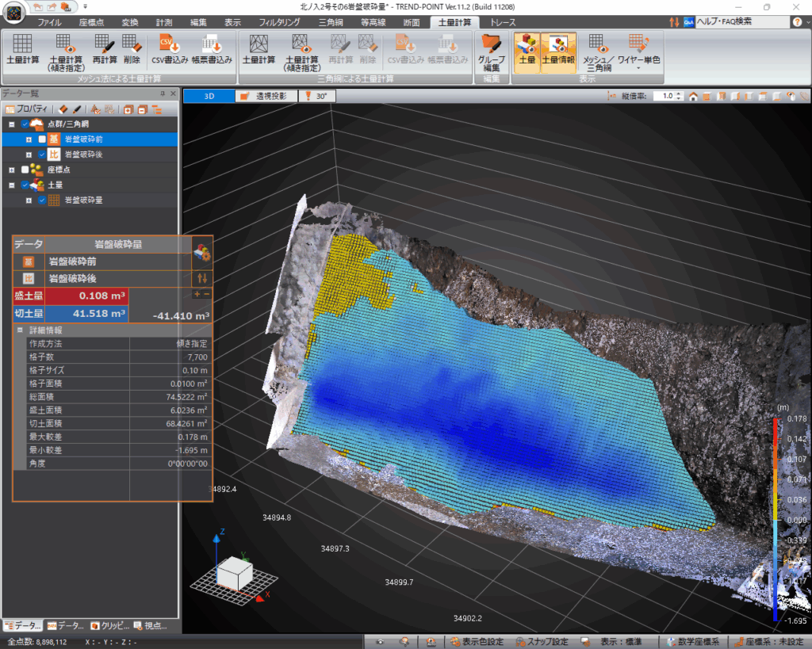Click mesh-method 再計算 icon
Image resolution: width=812 pixels, height=649 pixels.
(105, 49)
